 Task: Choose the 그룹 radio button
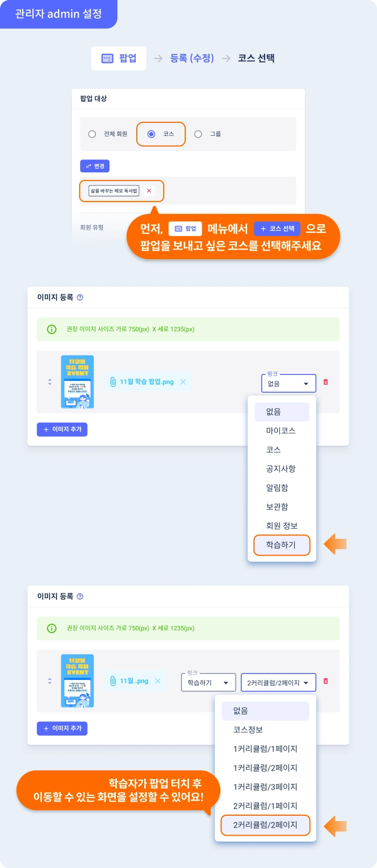198,134
